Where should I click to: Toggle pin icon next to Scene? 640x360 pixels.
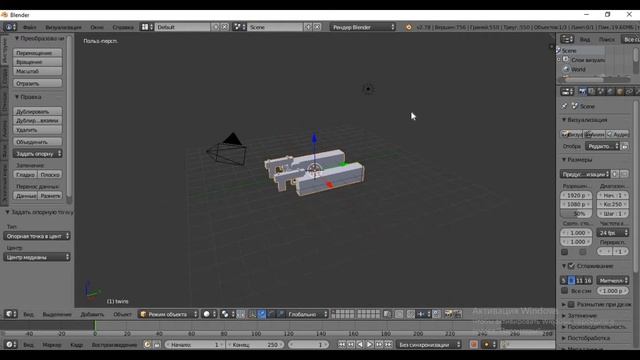pyautogui.click(x=564, y=106)
